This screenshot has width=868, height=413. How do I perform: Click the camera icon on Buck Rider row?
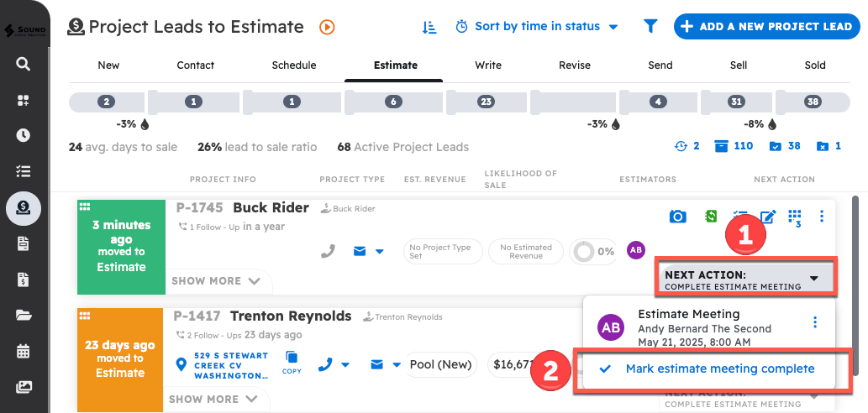[x=677, y=217]
